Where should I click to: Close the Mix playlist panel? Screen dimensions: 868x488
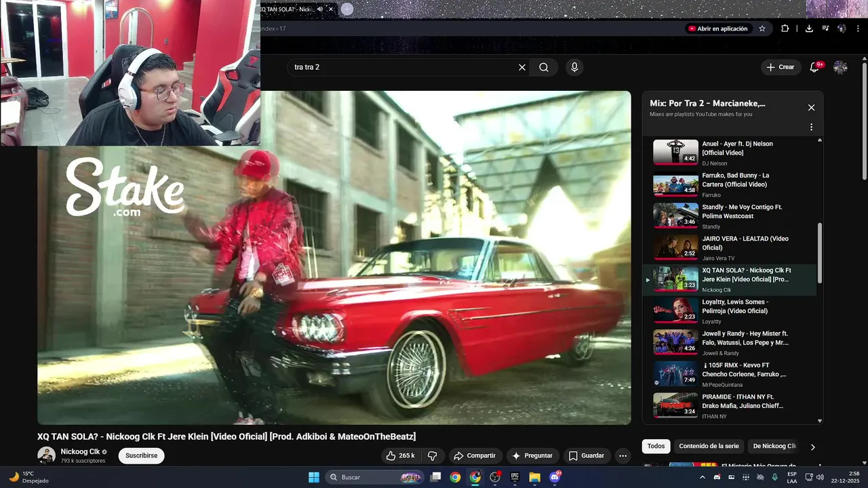click(811, 108)
